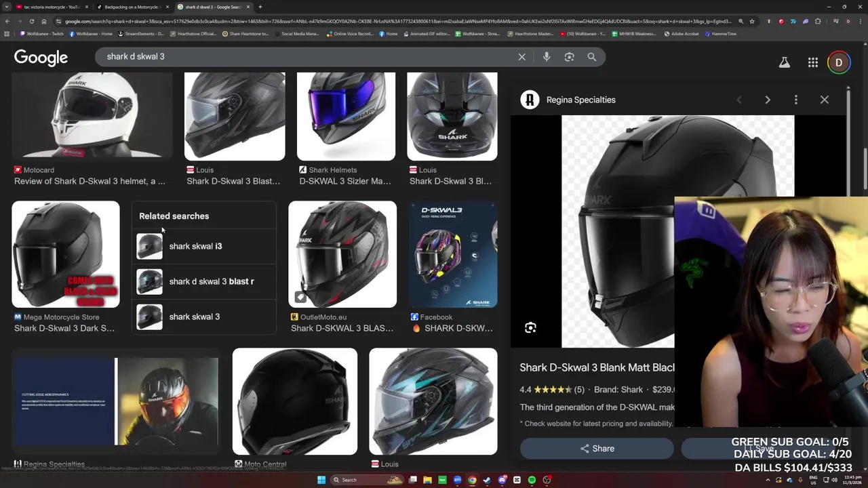Click the Windows taskbar Search box
Image resolution: width=868 pixels, height=488 pixels.
tap(367, 480)
